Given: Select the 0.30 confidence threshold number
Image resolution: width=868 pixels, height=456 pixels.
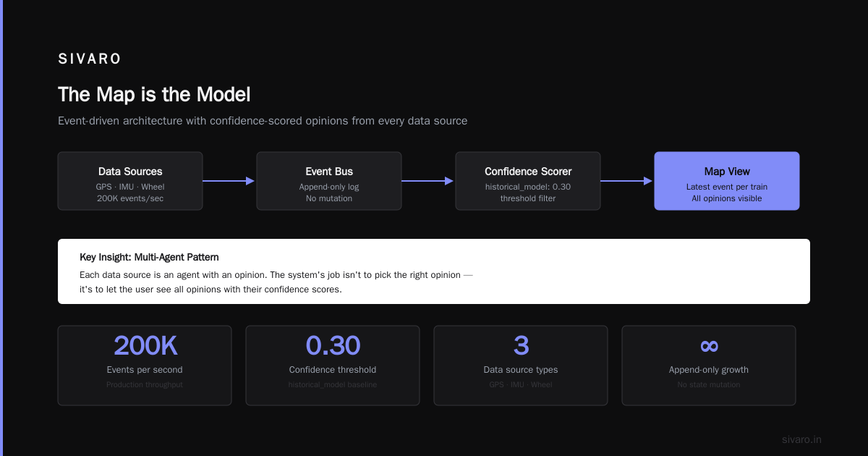Looking at the screenshot, I should tap(333, 346).
